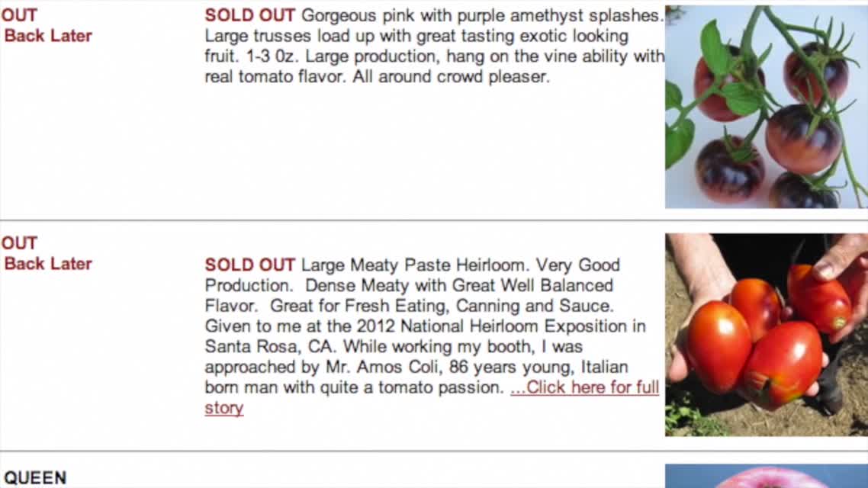
Task: Click SOLD OUT label before "Large Meaty Paste"
Action: 249,265
